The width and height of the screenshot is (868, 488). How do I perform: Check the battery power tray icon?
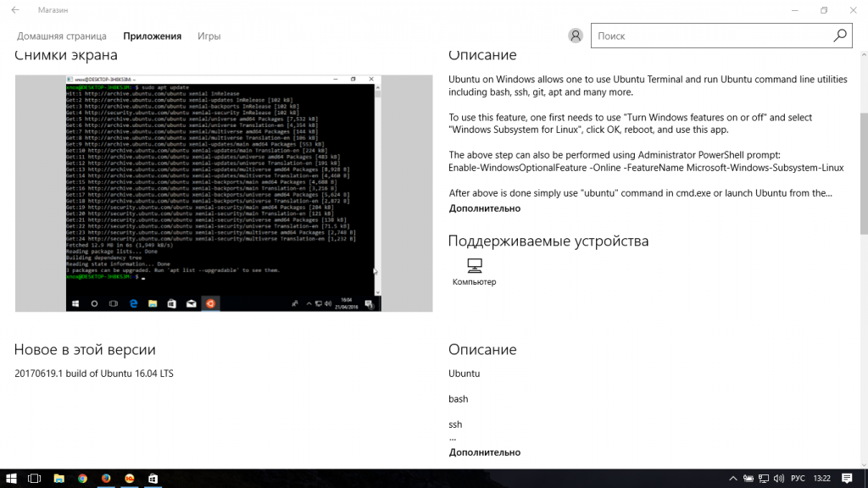point(748,479)
